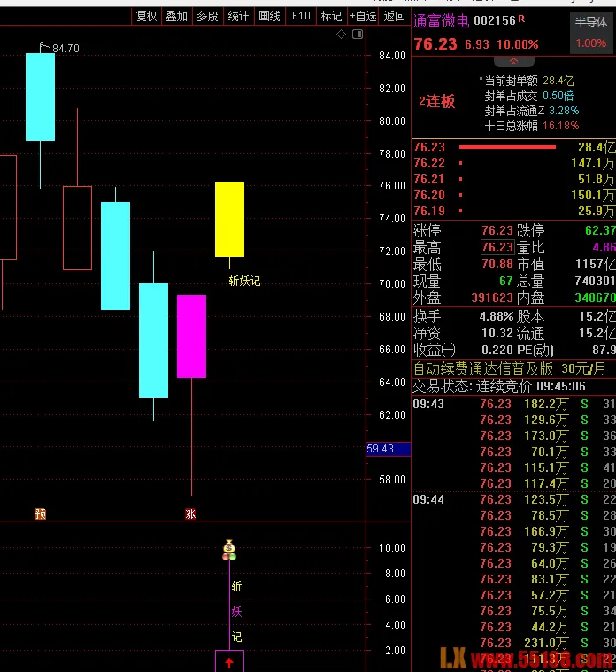Click the 标记 mark button

point(332,16)
